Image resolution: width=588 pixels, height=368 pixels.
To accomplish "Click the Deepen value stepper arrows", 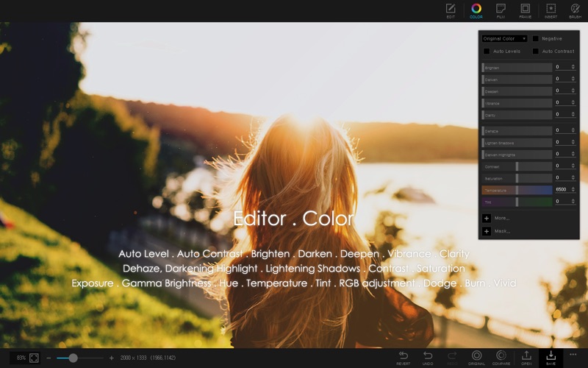I will (573, 91).
